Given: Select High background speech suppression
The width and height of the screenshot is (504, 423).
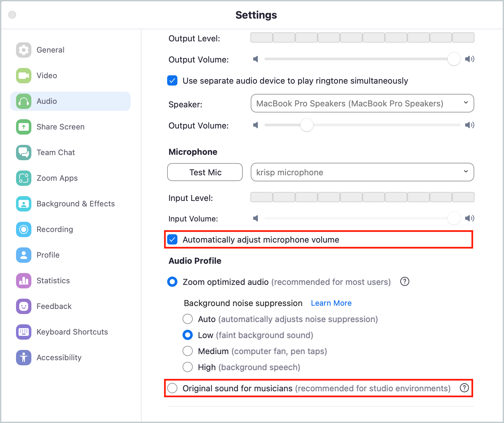Looking at the screenshot, I should pyautogui.click(x=188, y=367).
